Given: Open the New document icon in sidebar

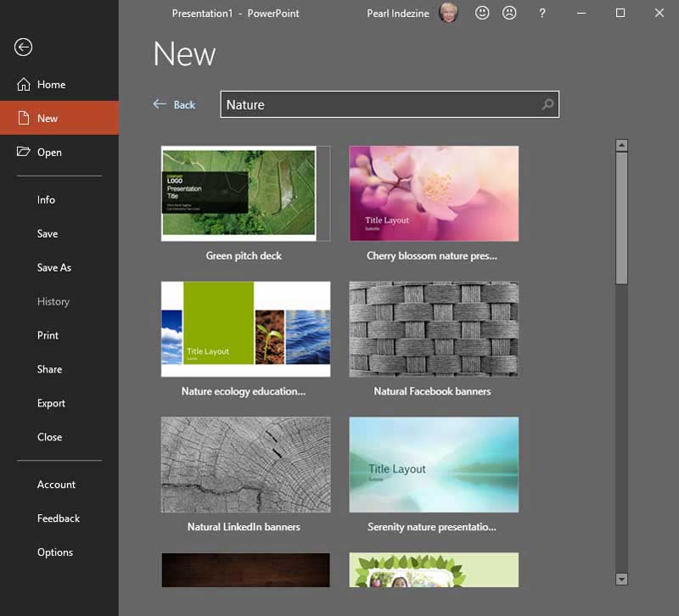Looking at the screenshot, I should (25, 118).
